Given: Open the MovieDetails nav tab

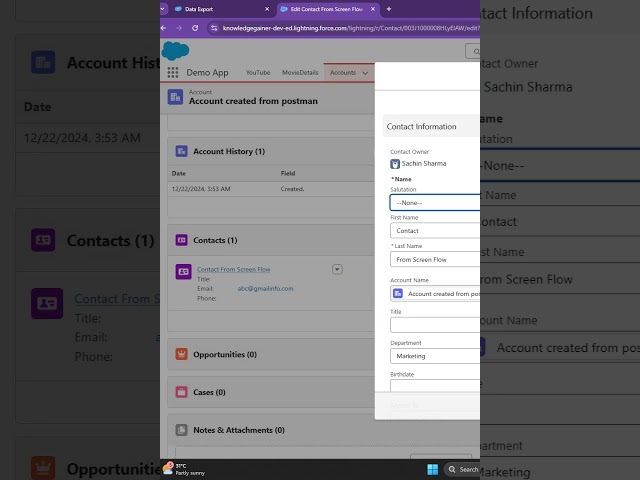Looking at the screenshot, I should click(x=300, y=73).
